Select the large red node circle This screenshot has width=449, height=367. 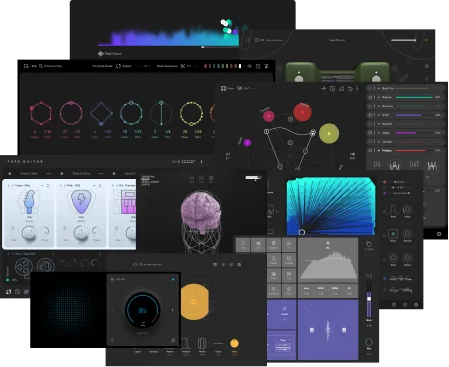coord(302,112)
